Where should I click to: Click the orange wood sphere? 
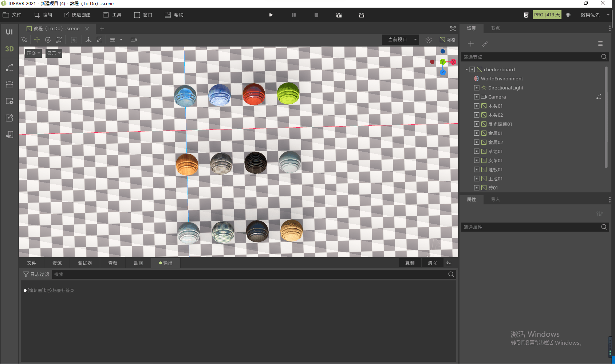pos(187,164)
